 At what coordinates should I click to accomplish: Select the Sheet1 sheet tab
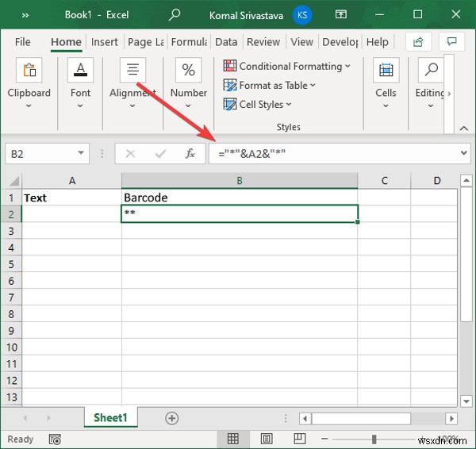point(110,418)
